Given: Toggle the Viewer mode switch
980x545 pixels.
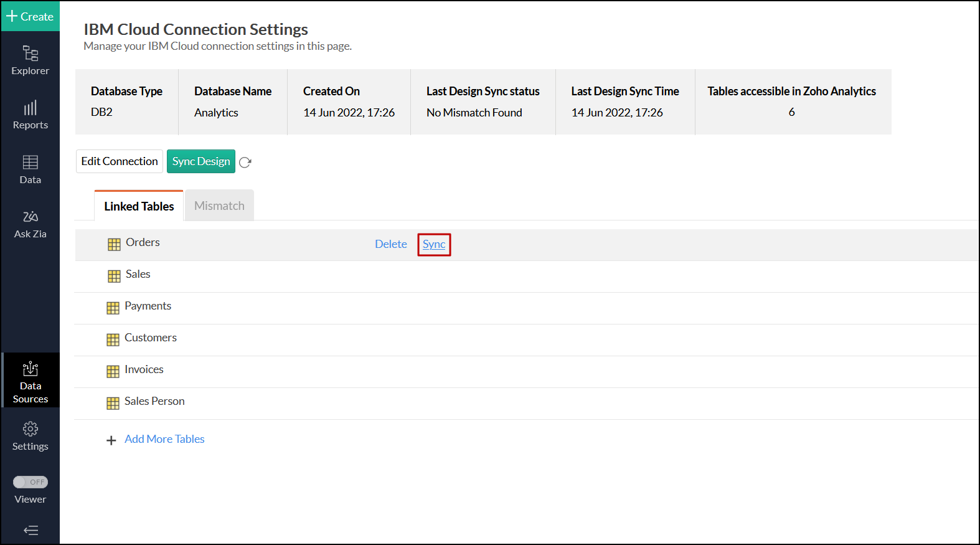Looking at the screenshot, I should (31, 482).
